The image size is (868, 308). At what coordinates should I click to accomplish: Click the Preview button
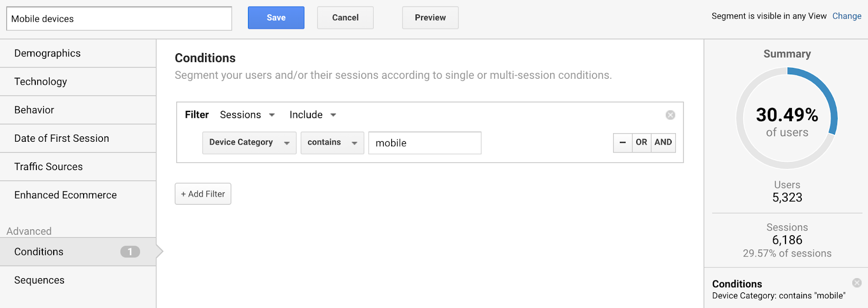click(430, 18)
